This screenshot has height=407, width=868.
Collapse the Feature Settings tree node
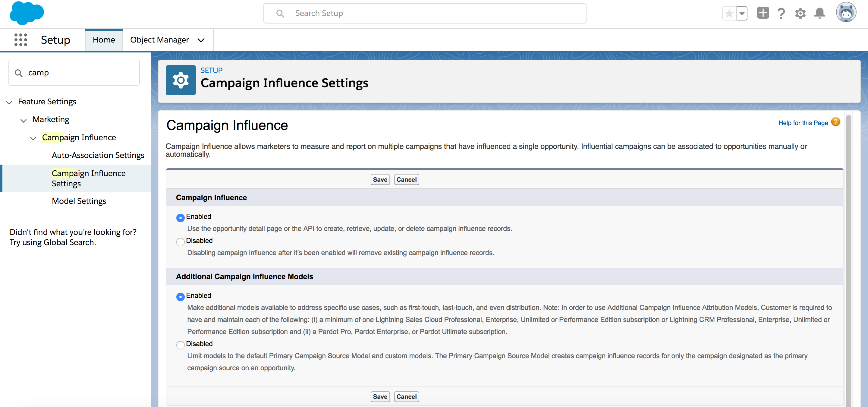click(x=9, y=102)
